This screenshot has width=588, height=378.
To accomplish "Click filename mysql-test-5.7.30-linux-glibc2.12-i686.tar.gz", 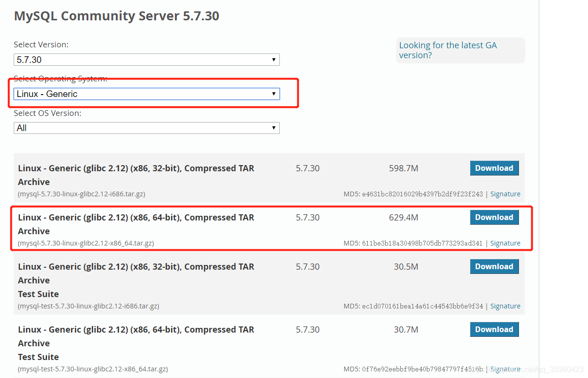I will tap(88, 306).
